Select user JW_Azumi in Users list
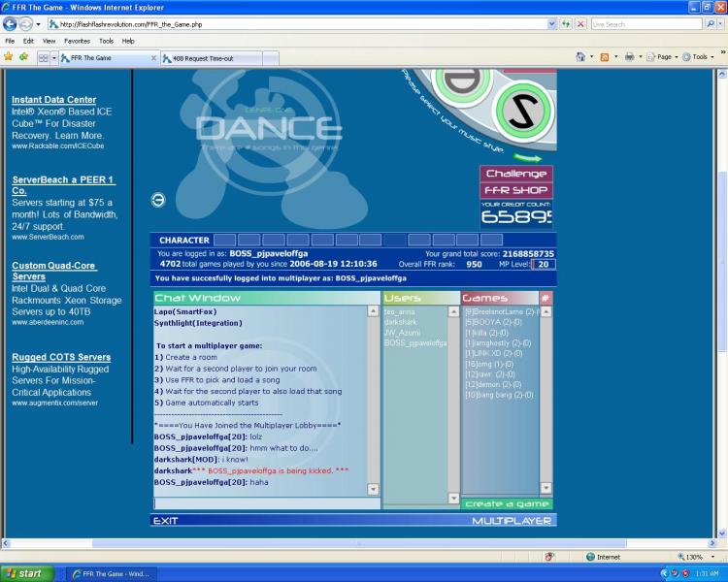Image resolution: width=728 pixels, height=582 pixels. (402, 333)
